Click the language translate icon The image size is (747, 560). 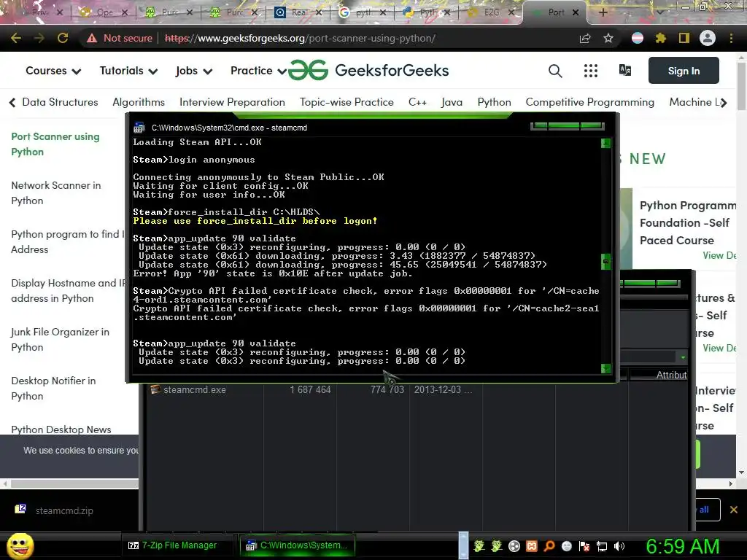(625, 71)
